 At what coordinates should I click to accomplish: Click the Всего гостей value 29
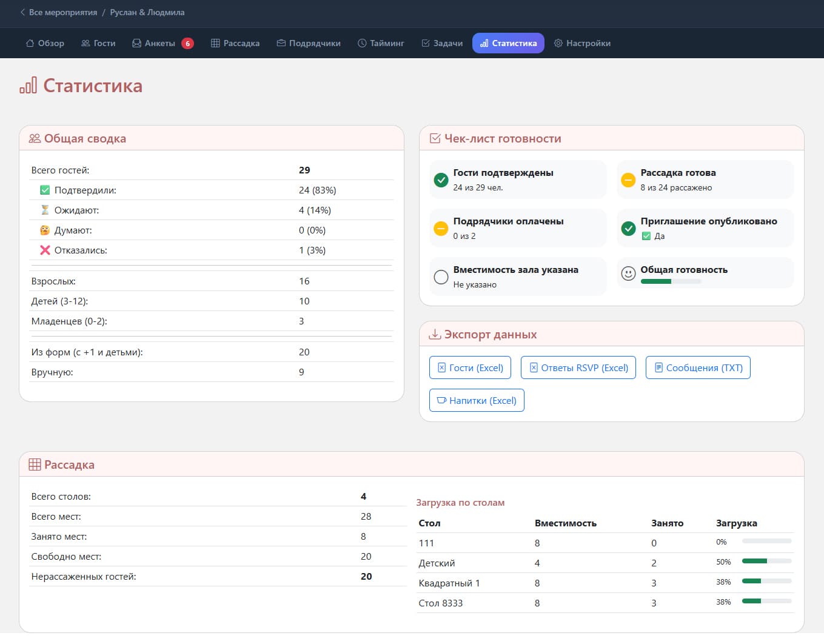tap(304, 170)
